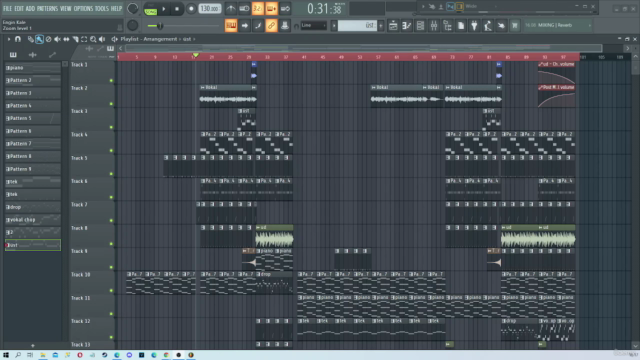The width and height of the screenshot is (640, 360).
Task: Mute Track 12 with its green dot
Action: 111,337
